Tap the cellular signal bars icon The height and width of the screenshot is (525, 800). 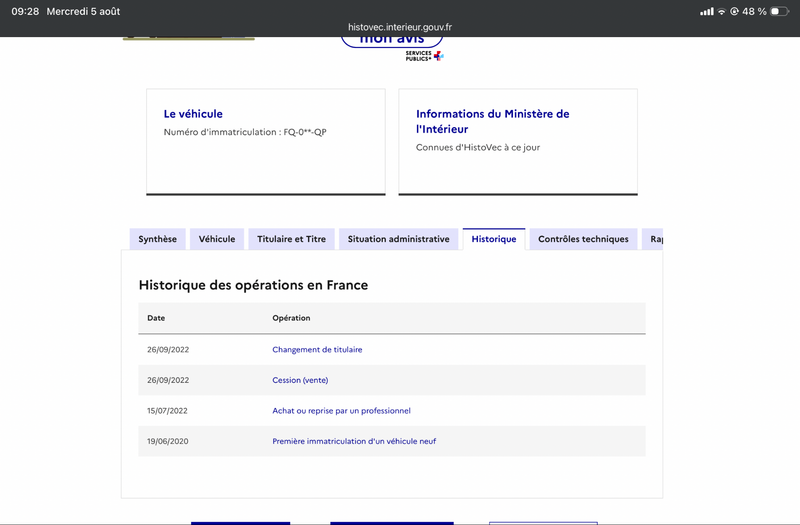[x=707, y=11]
